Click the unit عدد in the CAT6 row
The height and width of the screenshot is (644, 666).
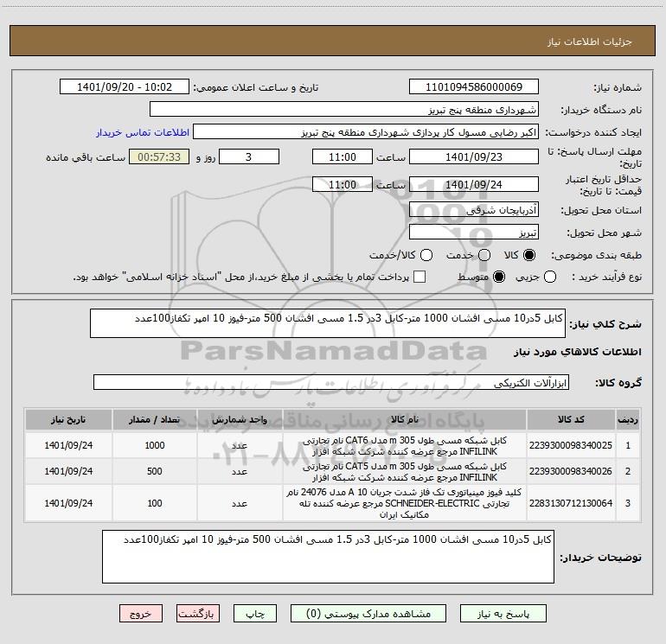[x=240, y=446]
